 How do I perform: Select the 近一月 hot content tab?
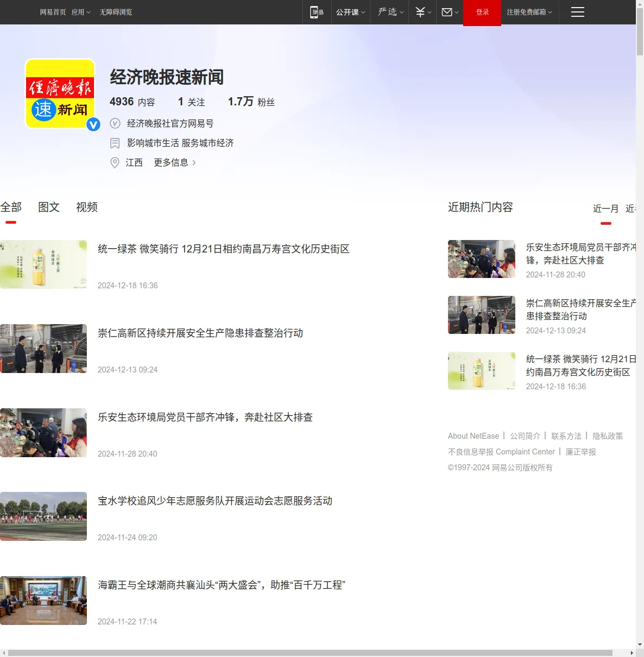click(x=605, y=209)
